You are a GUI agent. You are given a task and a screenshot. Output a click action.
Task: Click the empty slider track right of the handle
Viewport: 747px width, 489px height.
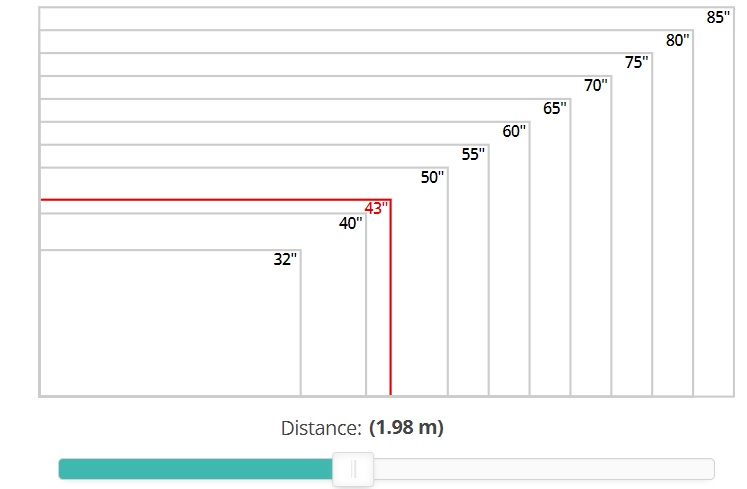click(x=544, y=469)
